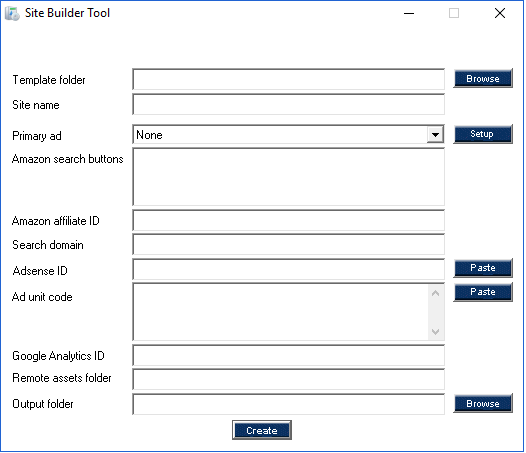Screen dimensions: 526x453
Task: Click Browse next to Output folder
Action: pos(483,403)
